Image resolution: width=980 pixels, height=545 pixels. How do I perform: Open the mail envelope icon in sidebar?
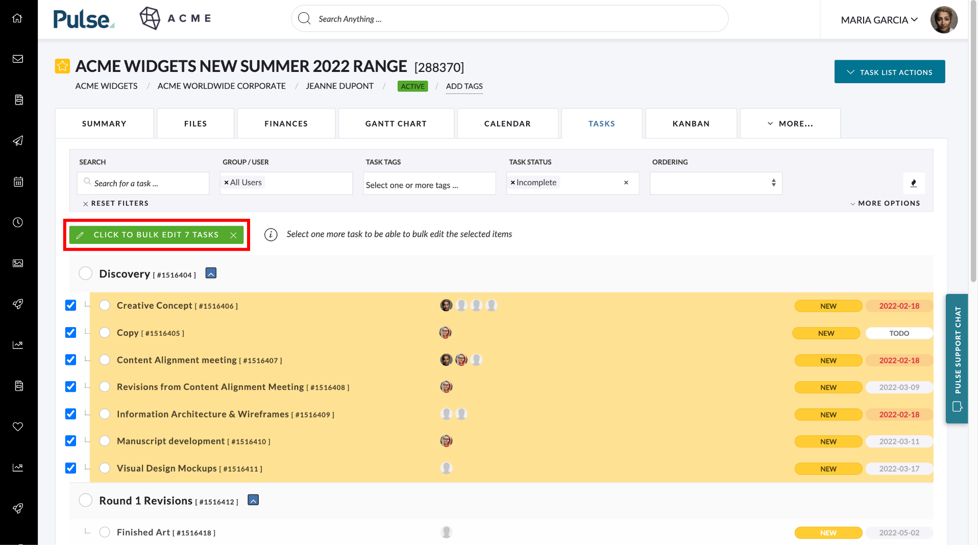(18, 59)
